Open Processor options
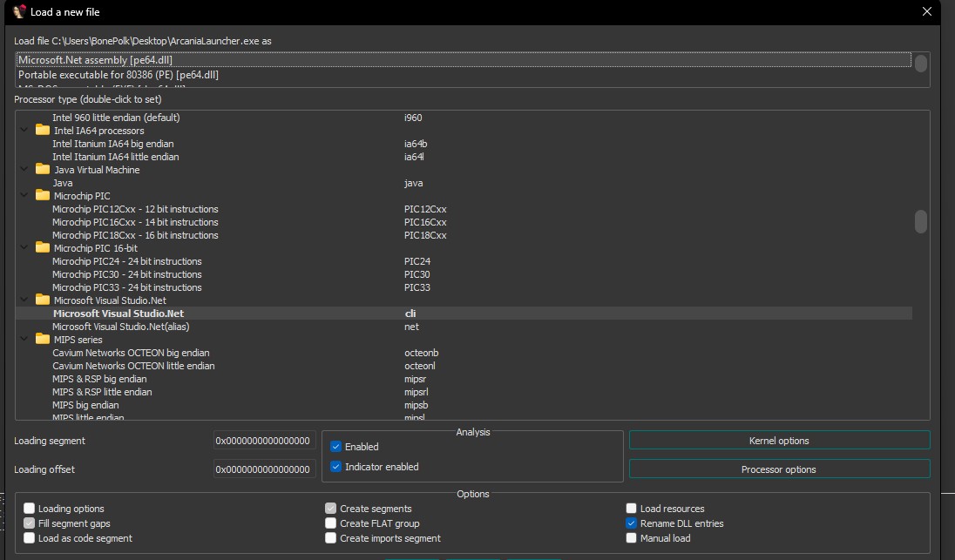Screen dimensions: 955x560 point(780,469)
